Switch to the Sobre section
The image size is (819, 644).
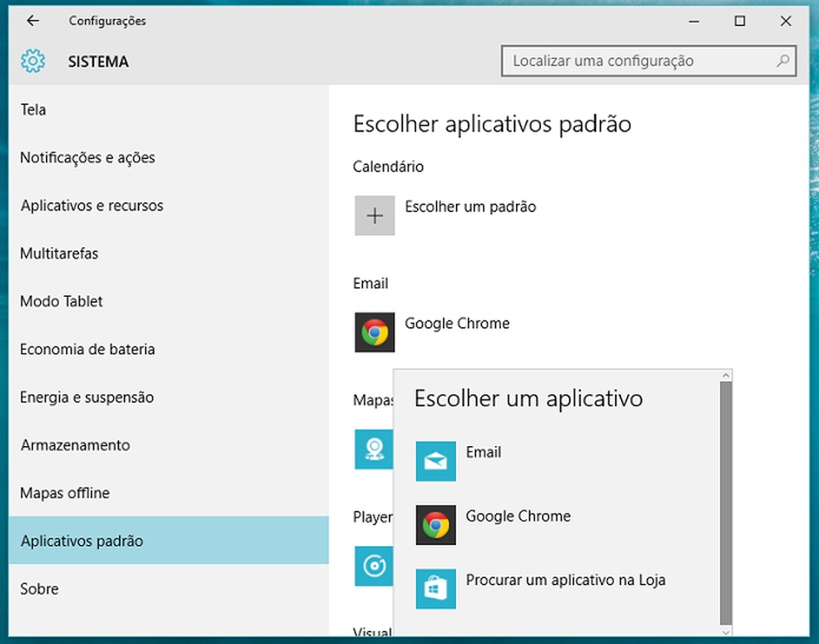39,588
